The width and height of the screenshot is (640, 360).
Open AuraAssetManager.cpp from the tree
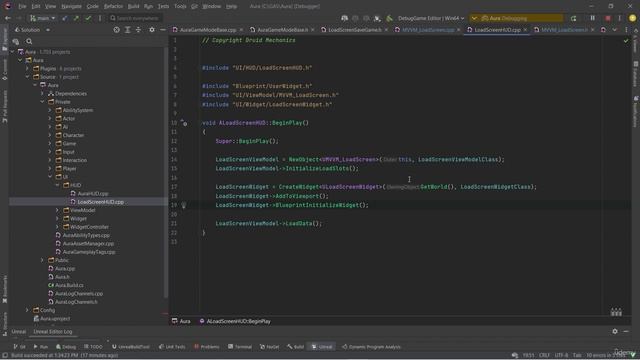click(x=88, y=244)
